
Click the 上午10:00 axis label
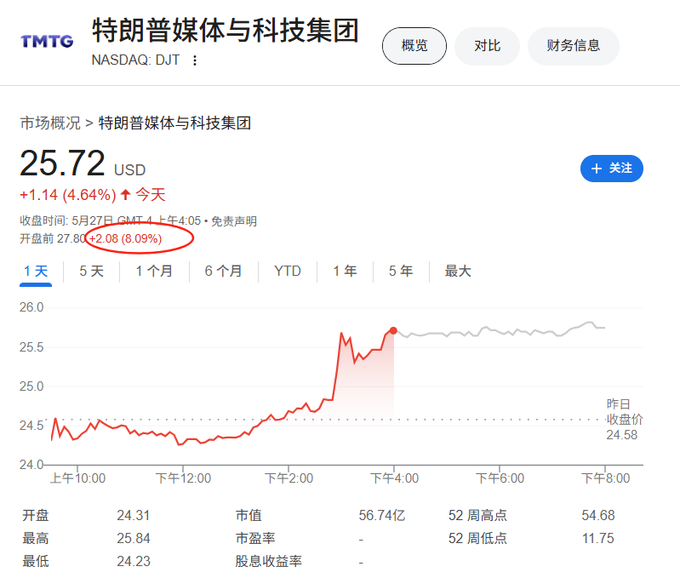click(78, 479)
